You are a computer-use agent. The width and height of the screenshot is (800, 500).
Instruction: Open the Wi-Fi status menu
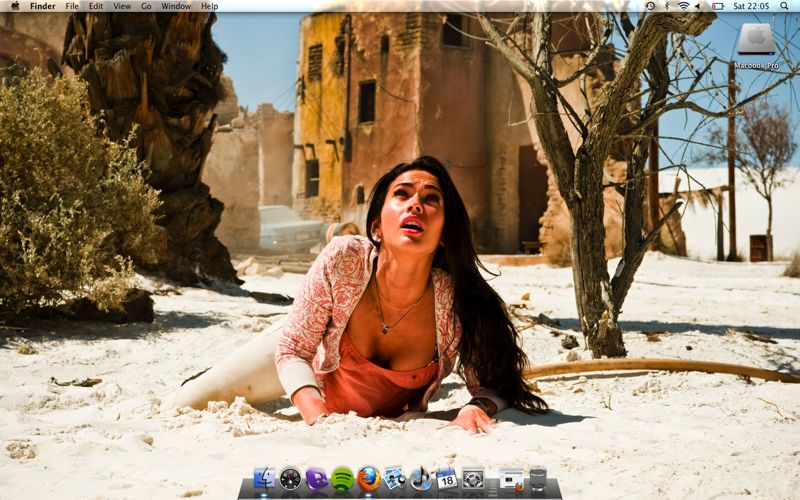coord(683,6)
